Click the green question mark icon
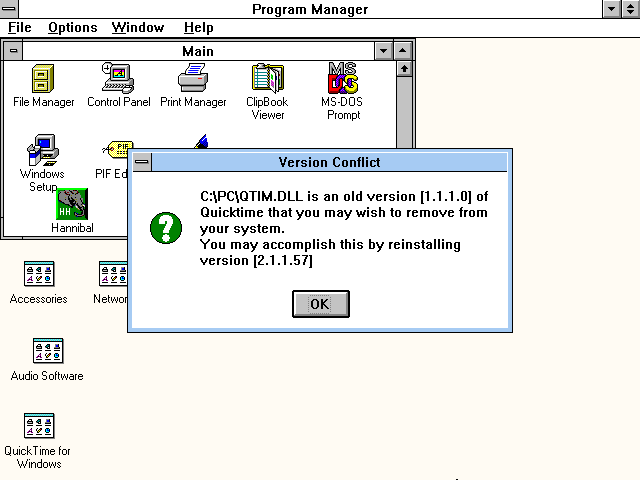Screen dimensions: 640x480 pyautogui.click(x=166, y=228)
